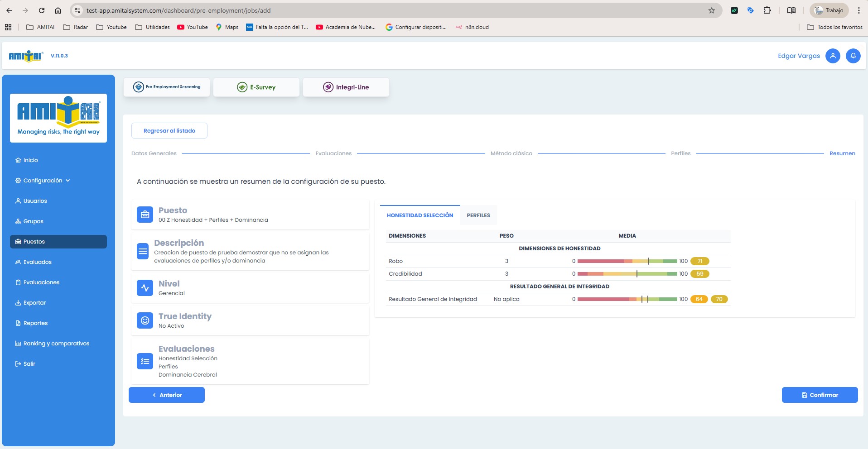Click the user profile avatar icon
The height and width of the screenshot is (449, 868).
(x=833, y=56)
